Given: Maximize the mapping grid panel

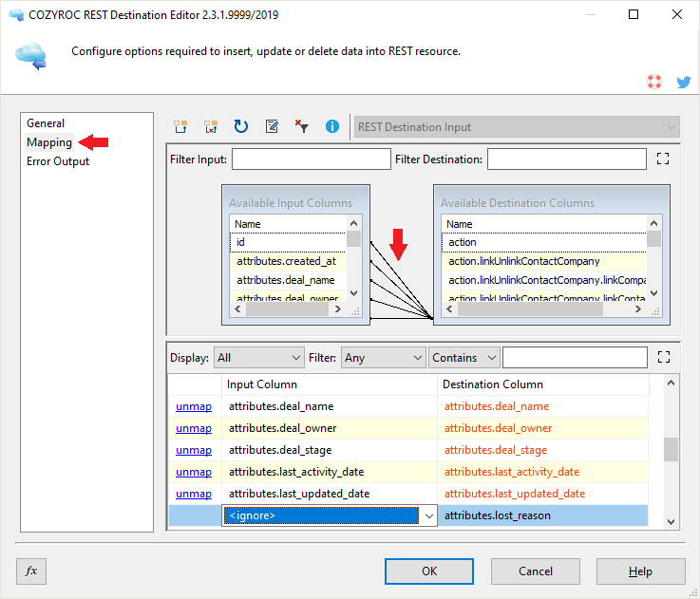Looking at the screenshot, I should click(664, 357).
